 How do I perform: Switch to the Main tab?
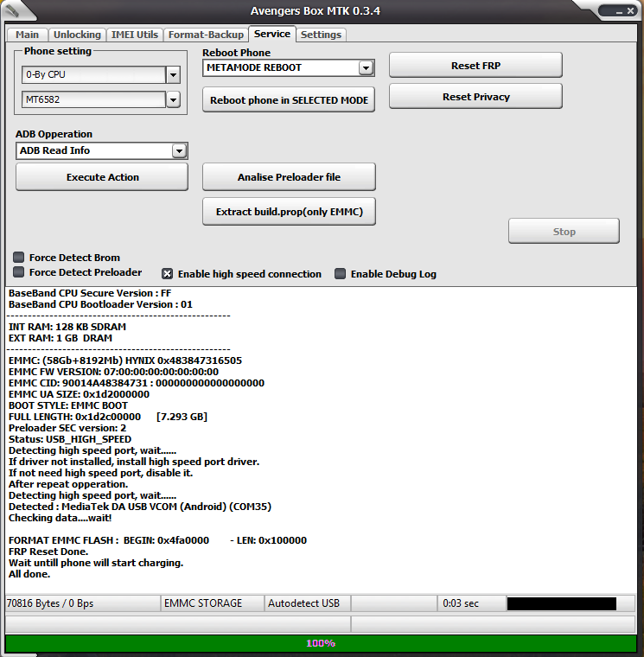tap(28, 35)
